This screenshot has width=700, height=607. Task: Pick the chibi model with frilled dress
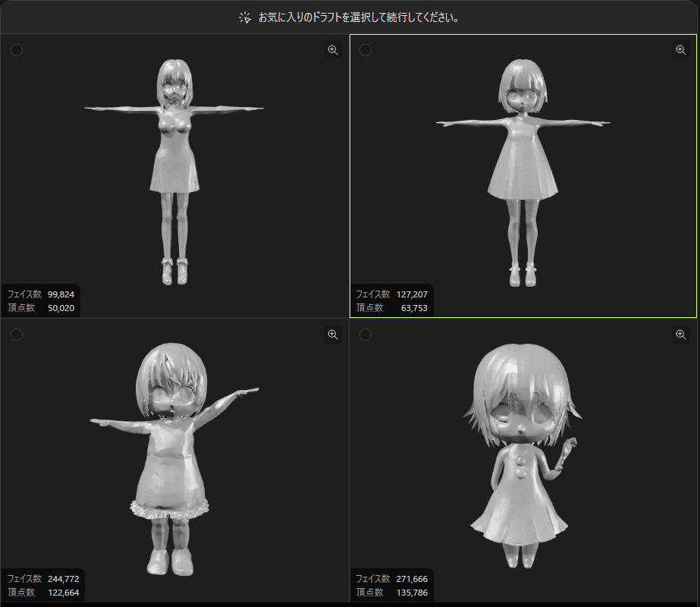pos(174,459)
